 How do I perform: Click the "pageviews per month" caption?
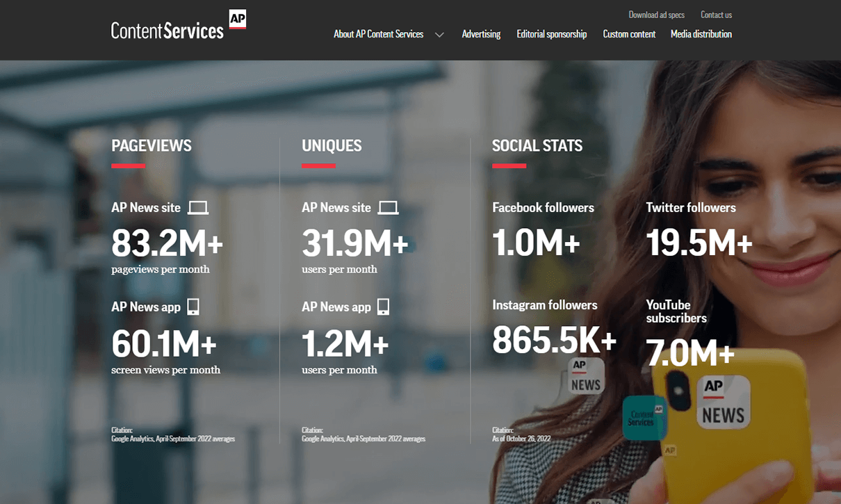(x=161, y=270)
